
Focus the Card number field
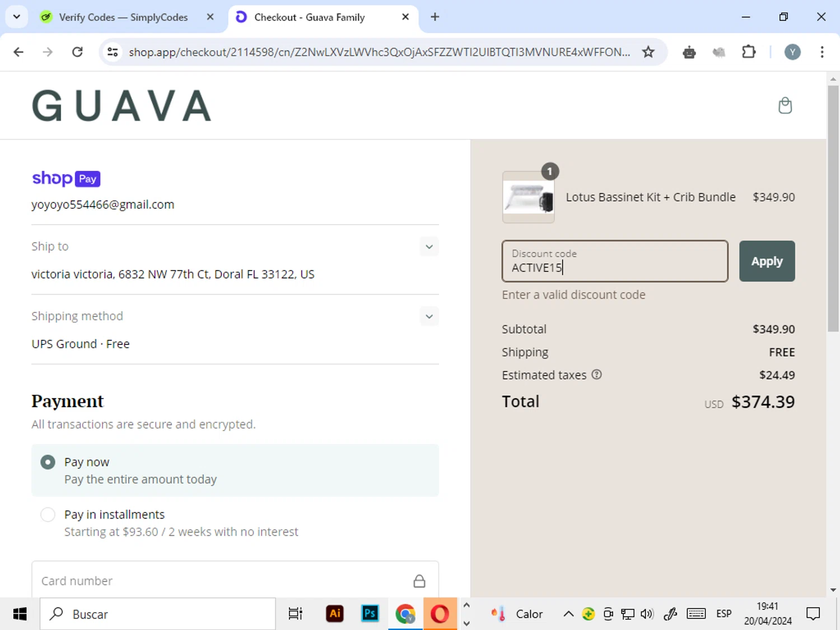pyautogui.click(x=235, y=580)
